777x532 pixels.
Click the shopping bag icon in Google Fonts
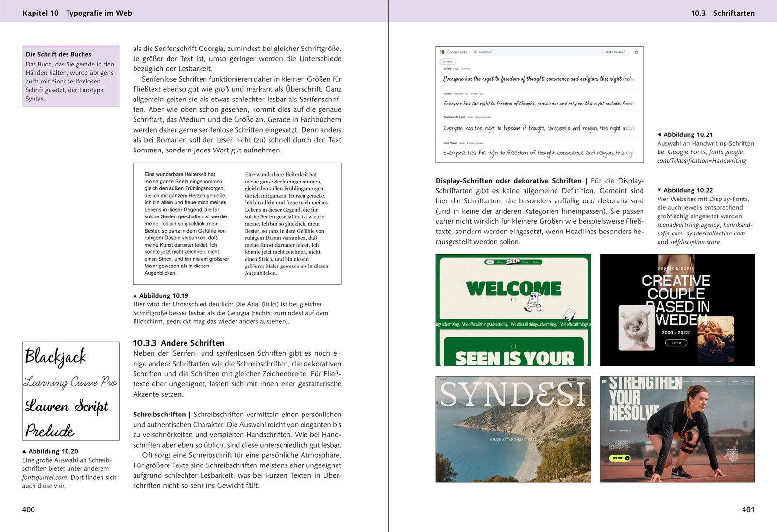(636, 52)
